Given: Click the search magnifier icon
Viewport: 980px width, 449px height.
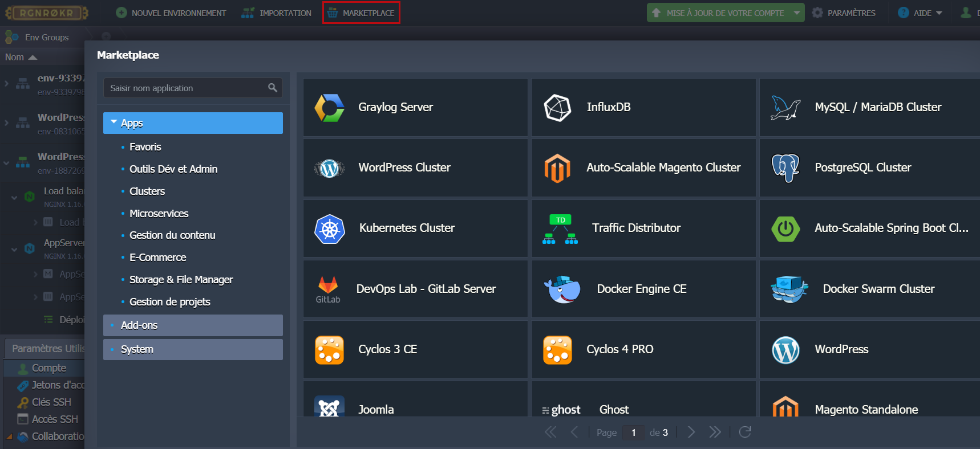Looking at the screenshot, I should 273,88.
